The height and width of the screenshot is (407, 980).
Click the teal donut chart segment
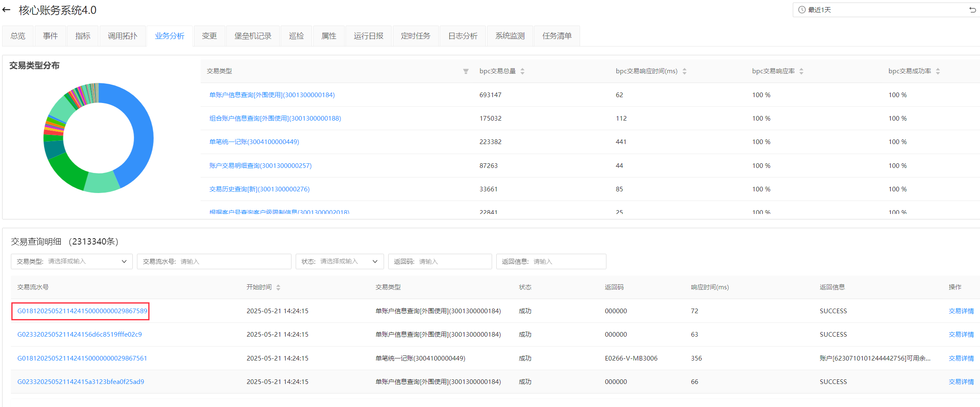[54, 150]
